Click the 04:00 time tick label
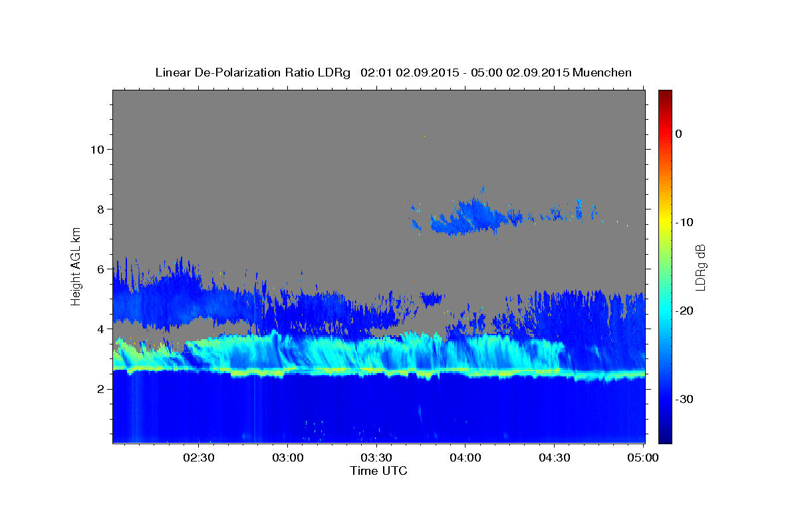The height and width of the screenshot is (532, 798). [465, 458]
